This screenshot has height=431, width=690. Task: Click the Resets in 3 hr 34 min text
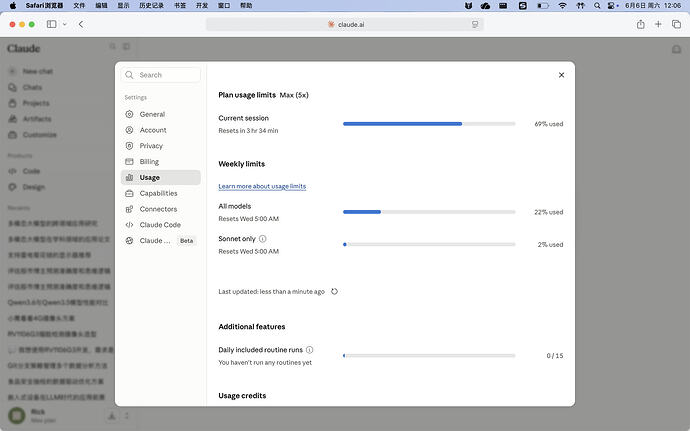pos(248,131)
